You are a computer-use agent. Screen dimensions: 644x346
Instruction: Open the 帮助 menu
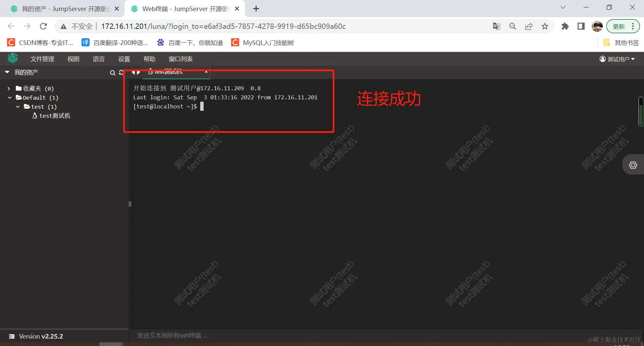(x=149, y=59)
